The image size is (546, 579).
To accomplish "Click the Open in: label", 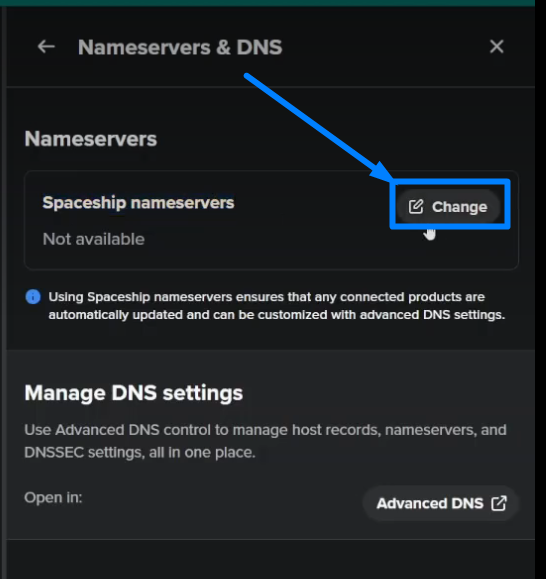I will pyautogui.click(x=53, y=498).
